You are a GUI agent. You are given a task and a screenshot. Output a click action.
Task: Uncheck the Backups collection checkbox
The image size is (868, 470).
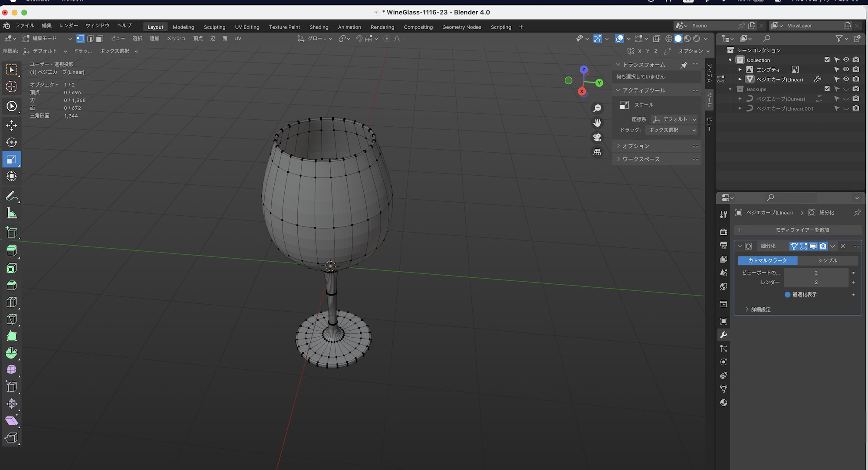(827, 89)
